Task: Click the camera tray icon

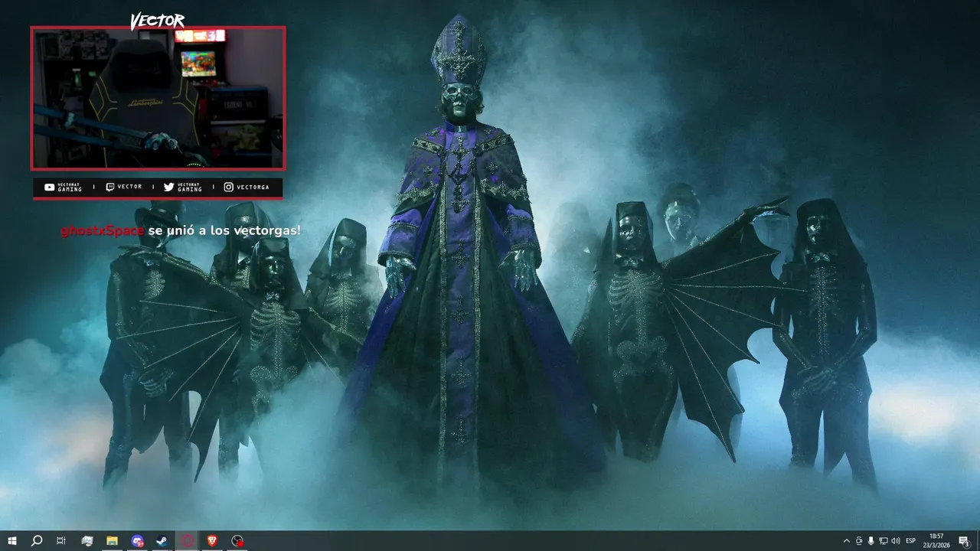Action: tap(859, 541)
